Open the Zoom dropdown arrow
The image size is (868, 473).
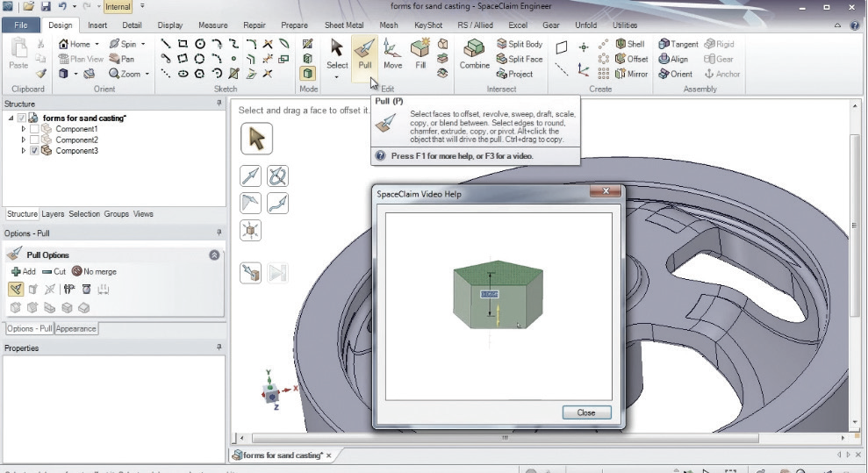[147, 74]
